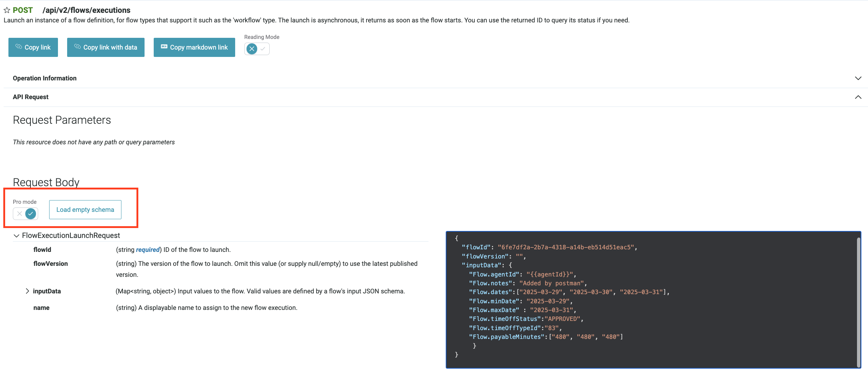This screenshot has width=868, height=376.
Task: Select the Operation Information header
Action: click(44, 78)
